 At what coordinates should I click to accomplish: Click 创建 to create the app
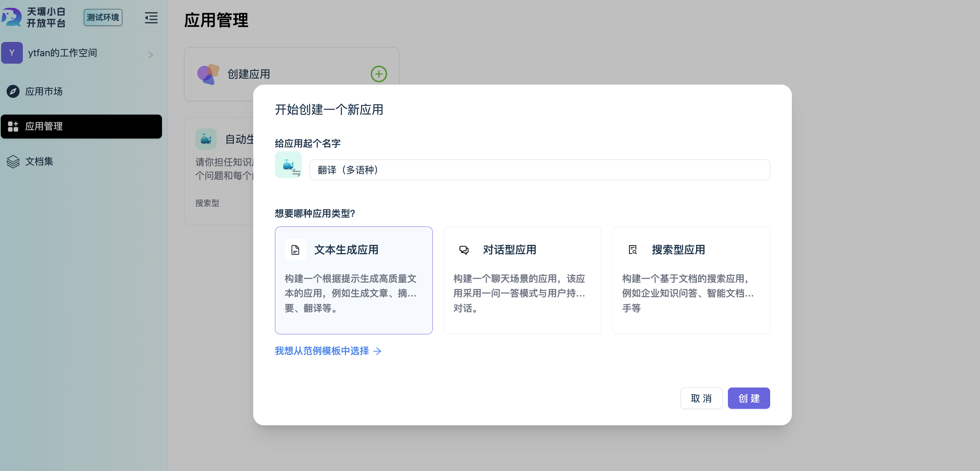749,398
